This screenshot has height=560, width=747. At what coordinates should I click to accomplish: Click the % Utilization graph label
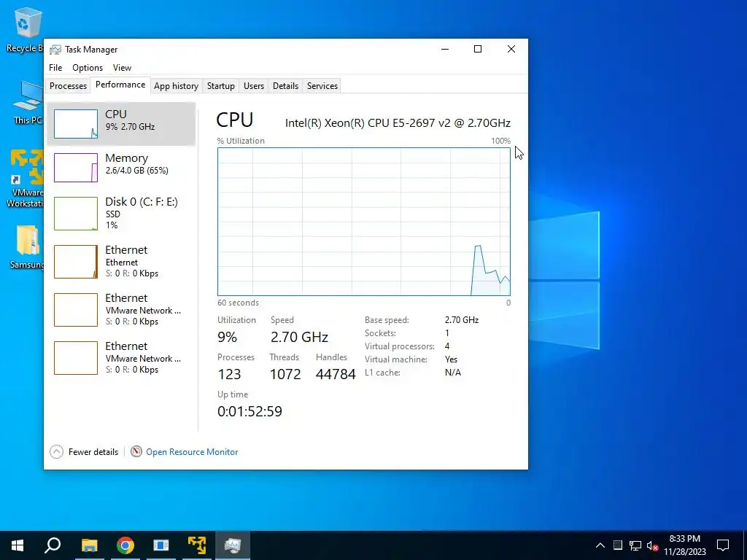tap(241, 141)
